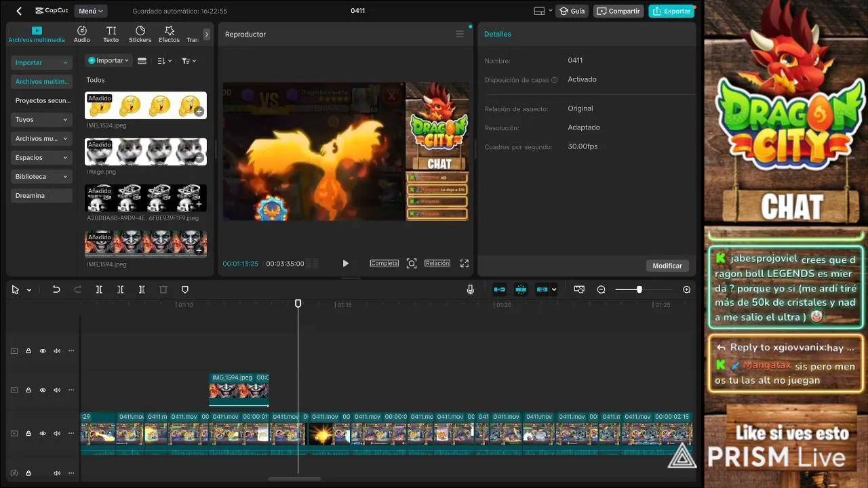Open the Stickers tab

[140, 35]
